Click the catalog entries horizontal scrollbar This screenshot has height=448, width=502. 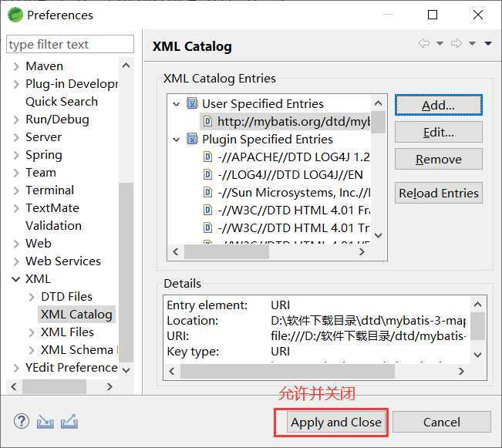click(231, 251)
